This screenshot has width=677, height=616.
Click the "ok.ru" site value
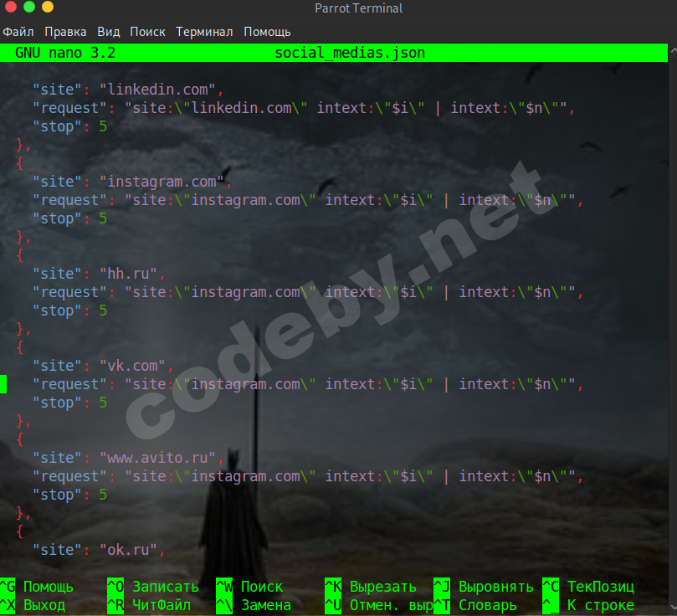pos(128,550)
